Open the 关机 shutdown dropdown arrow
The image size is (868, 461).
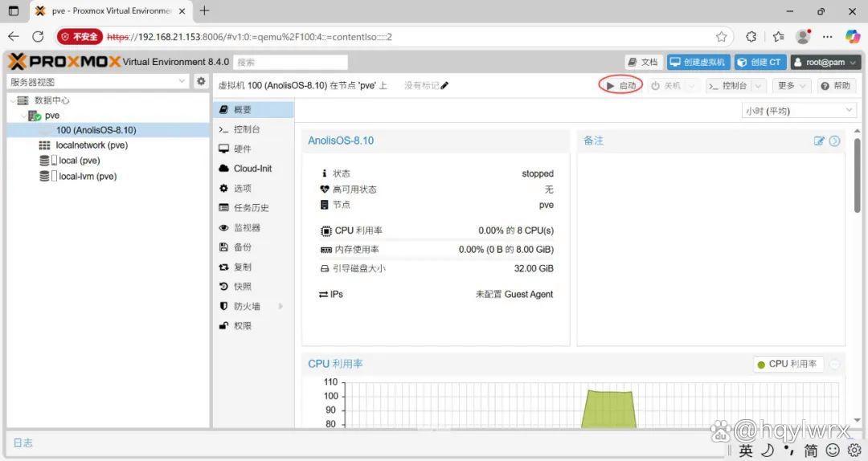coord(692,86)
